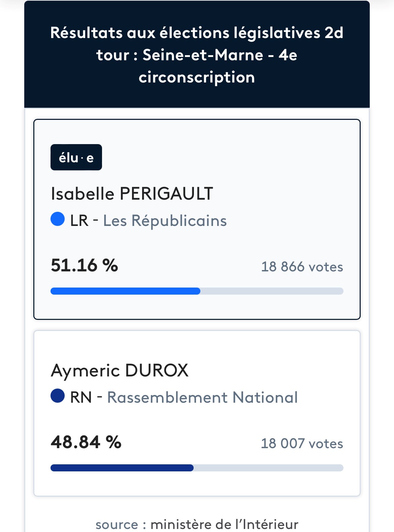The width and height of the screenshot is (394, 532).
Task: Click the 51.16 % result figure
Action: (85, 265)
